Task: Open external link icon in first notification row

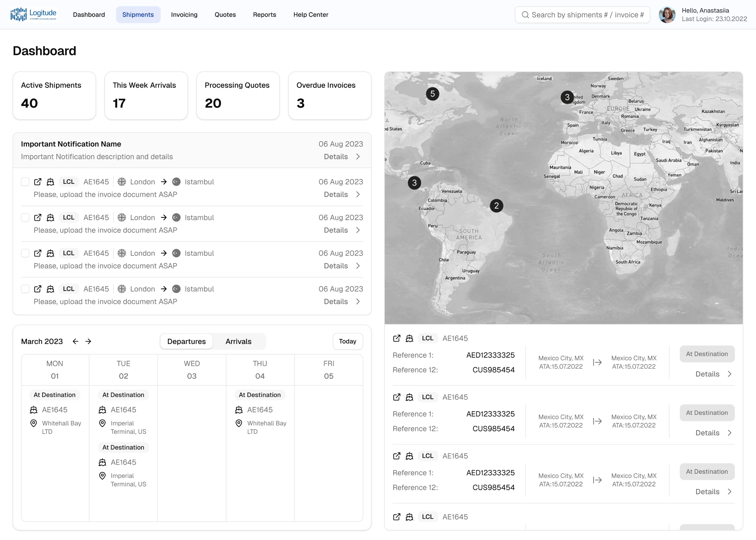Action: pos(38,182)
